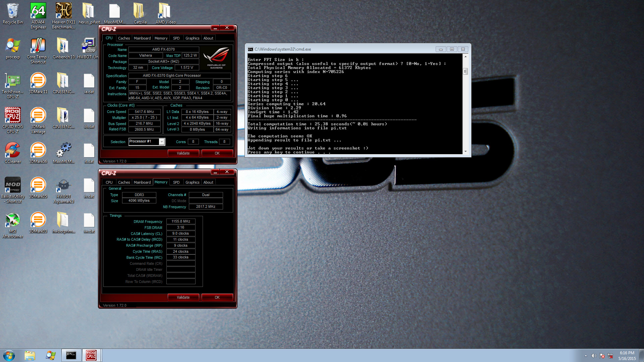Click Core Voltage value 1.572 V
The width and height of the screenshot is (644, 362).
pos(187,67)
